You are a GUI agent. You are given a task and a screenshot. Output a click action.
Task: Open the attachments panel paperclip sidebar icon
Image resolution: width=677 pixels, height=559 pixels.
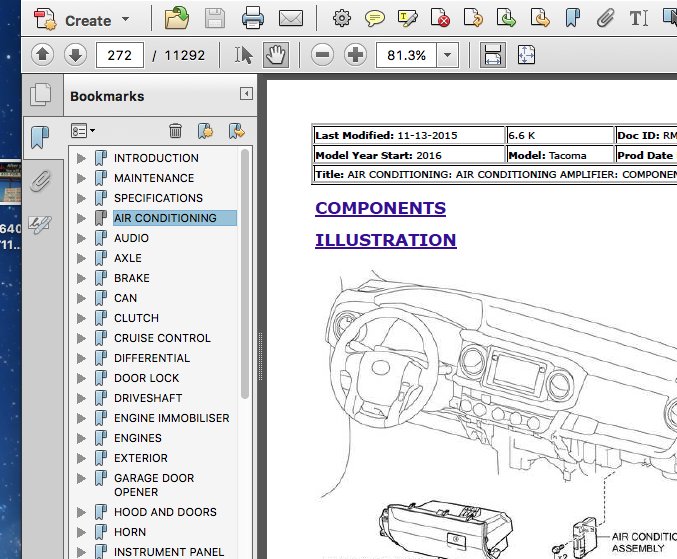pos(40,181)
